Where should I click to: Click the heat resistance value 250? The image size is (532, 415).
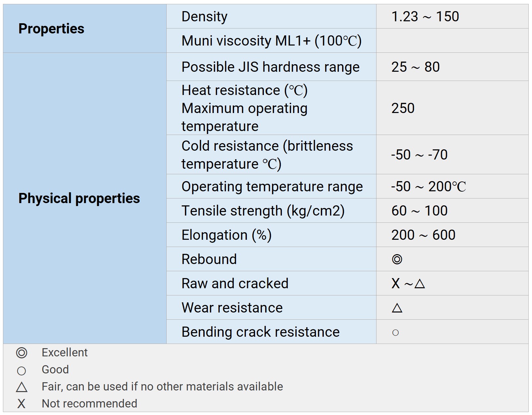coord(403,108)
